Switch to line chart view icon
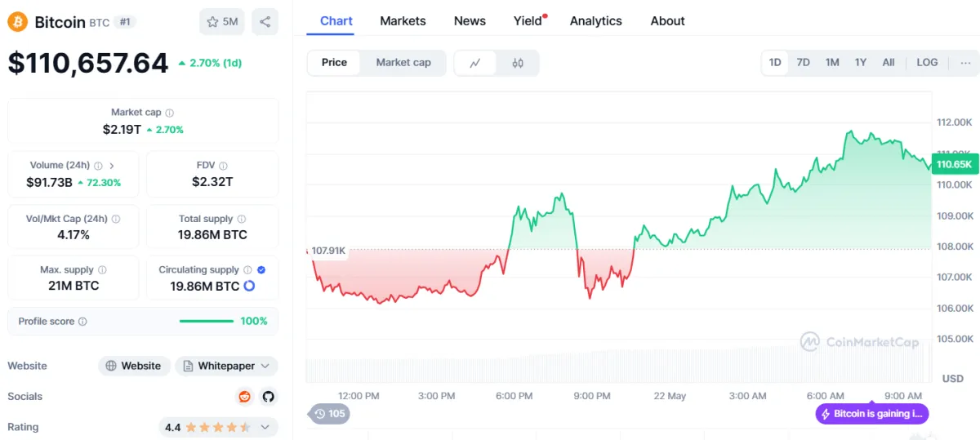The height and width of the screenshot is (440, 980). [475, 63]
